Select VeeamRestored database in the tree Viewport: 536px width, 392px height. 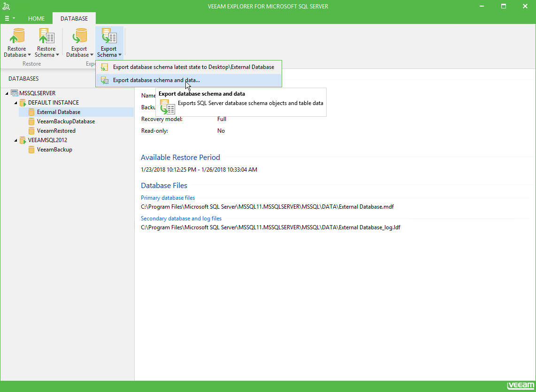(x=56, y=131)
